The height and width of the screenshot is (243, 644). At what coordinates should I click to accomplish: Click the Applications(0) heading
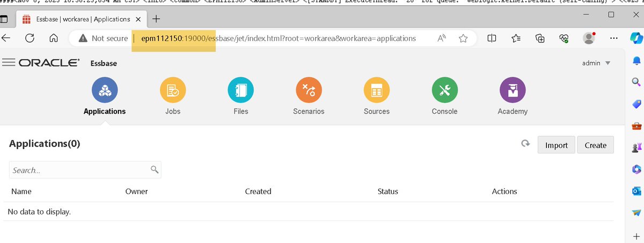(45, 144)
